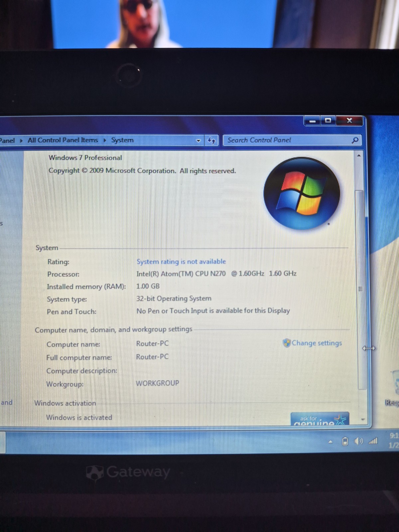Screen dimensions: 399x532
Task: Select the Router-PC value beside Full computer name
Action: 152,357
